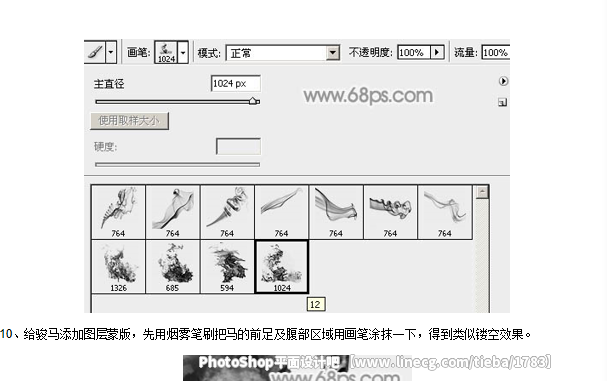The height and width of the screenshot is (381, 607).
Task: Click the 主直径 diameter slider handle
Action: [254, 101]
